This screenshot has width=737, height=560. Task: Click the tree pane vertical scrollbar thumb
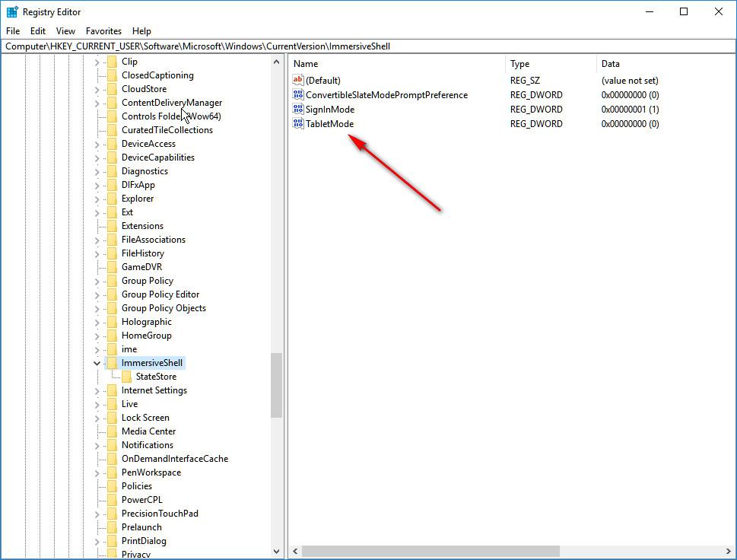point(276,385)
